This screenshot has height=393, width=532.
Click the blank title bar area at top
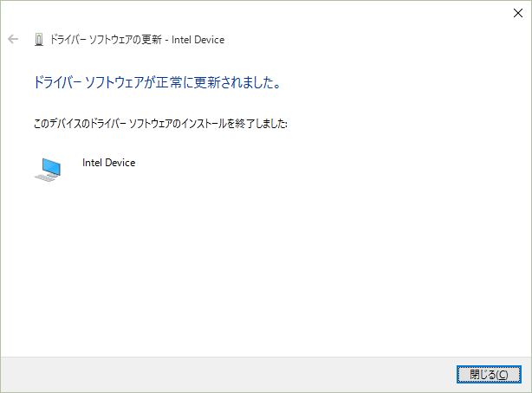(x=260, y=12)
